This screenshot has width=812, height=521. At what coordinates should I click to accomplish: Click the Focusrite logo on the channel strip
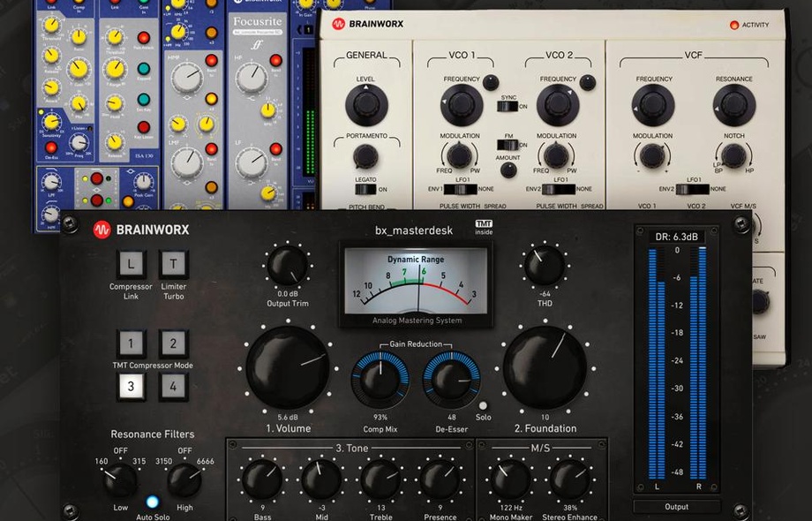pyautogui.click(x=258, y=22)
